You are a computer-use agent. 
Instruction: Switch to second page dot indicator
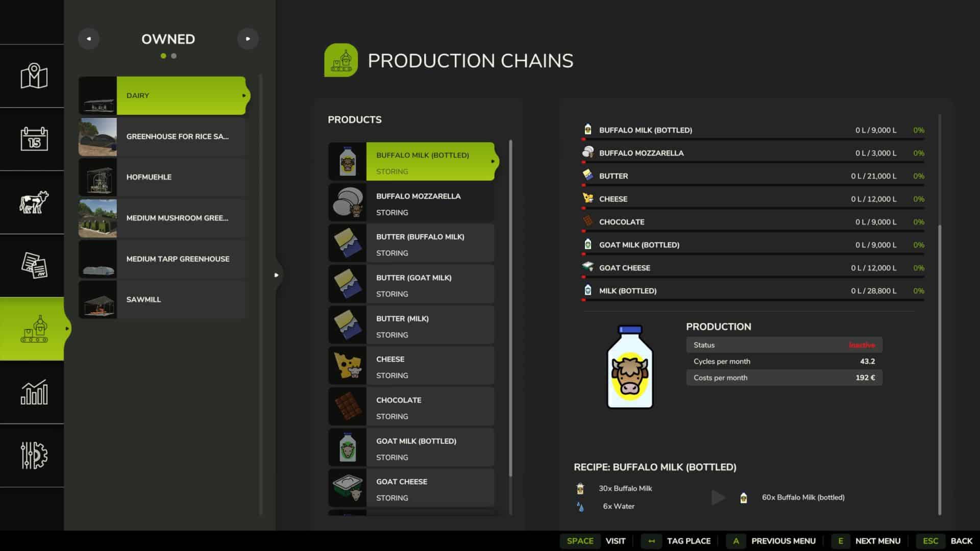pyautogui.click(x=174, y=56)
